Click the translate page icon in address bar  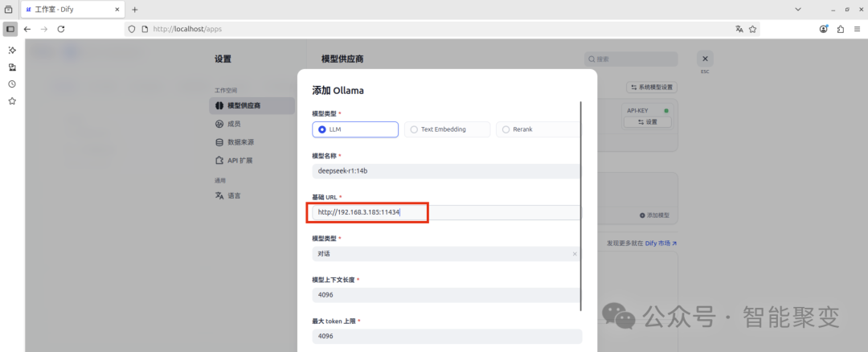(739, 29)
